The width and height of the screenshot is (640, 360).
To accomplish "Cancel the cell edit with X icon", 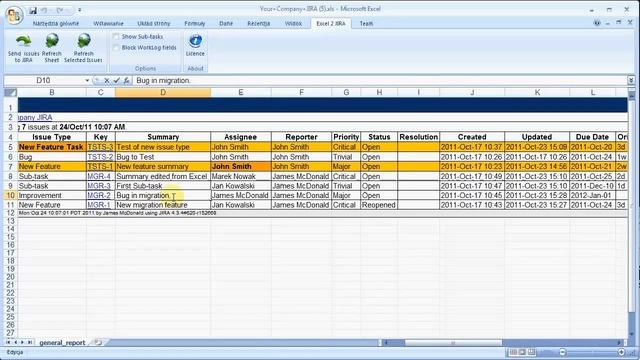I will coord(107,81).
